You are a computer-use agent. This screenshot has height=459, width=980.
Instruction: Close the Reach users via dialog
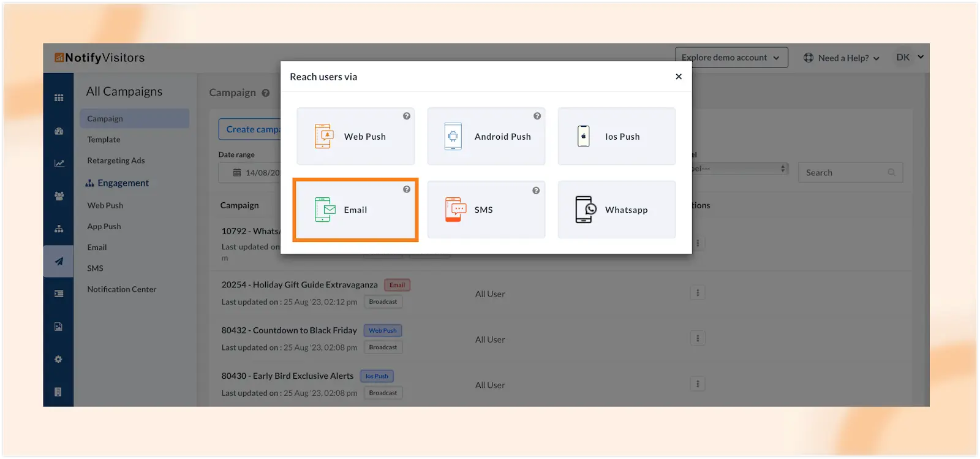pos(679,77)
